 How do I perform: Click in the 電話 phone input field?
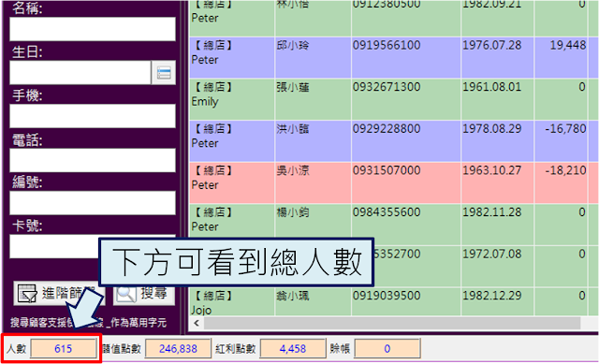click(93, 160)
